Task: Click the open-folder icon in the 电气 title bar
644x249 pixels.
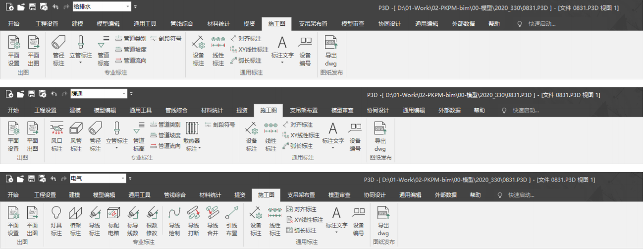Action: [x=20, y=179]
